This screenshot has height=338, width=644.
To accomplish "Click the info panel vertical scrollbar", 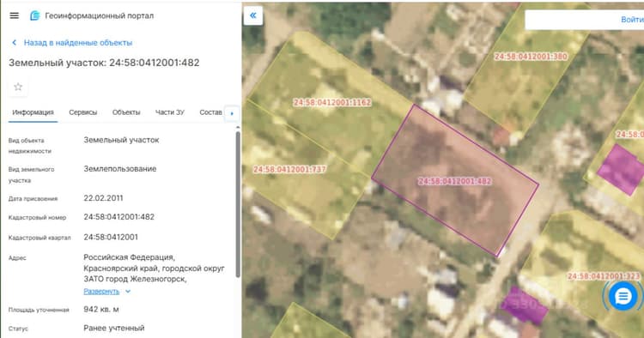I will pyautogui.click(x=238, y=204).
